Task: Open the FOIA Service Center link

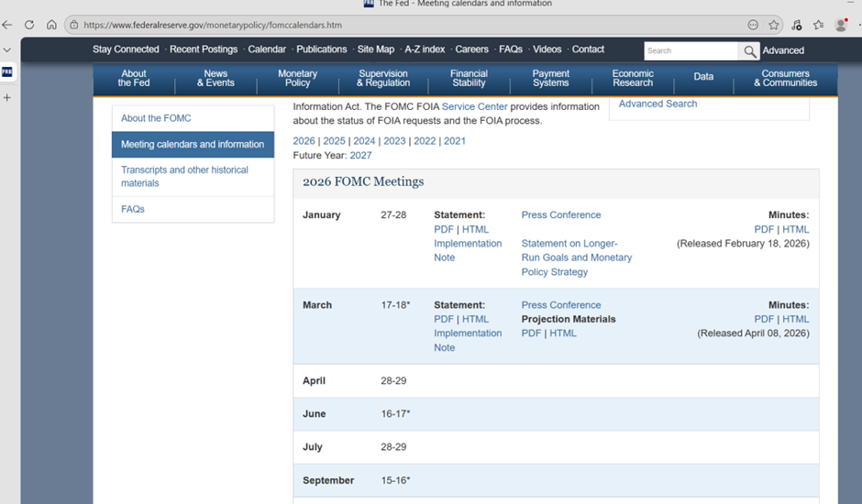Action: coord(474,106)
